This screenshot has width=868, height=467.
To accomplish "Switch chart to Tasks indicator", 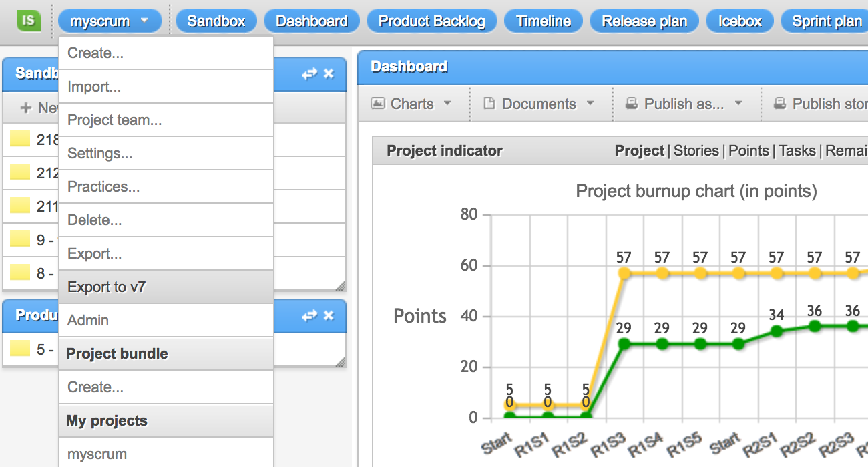I will 797,151.
